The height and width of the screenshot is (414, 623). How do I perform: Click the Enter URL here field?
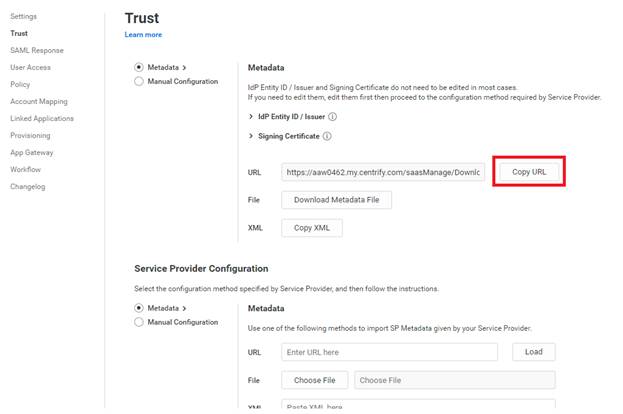[389, 352]
